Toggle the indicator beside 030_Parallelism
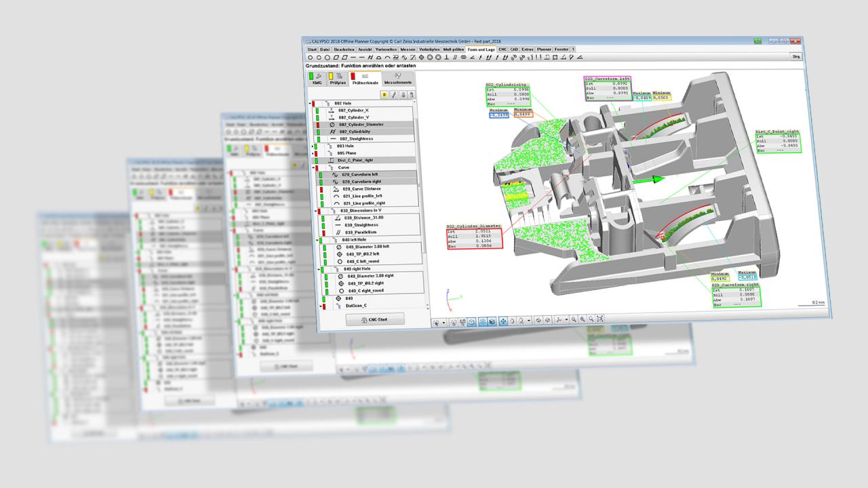The image size is (868, 488). pos(323,232)
